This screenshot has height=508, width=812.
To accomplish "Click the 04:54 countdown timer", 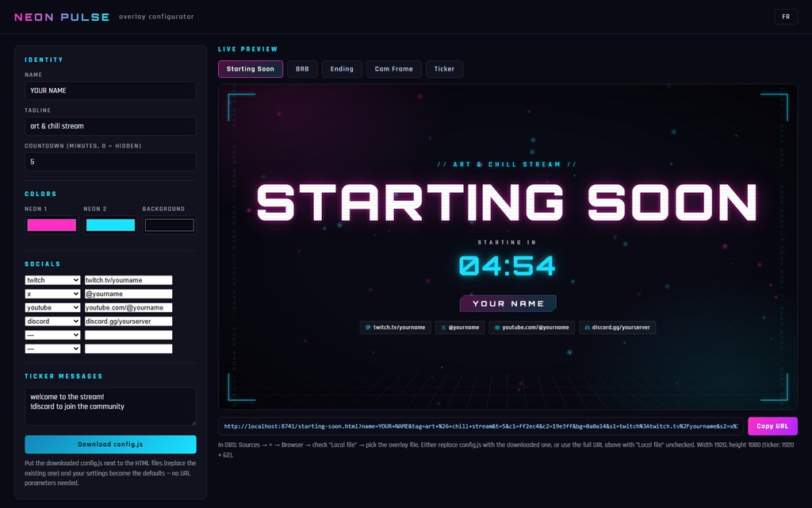I will tap(507, 266).
